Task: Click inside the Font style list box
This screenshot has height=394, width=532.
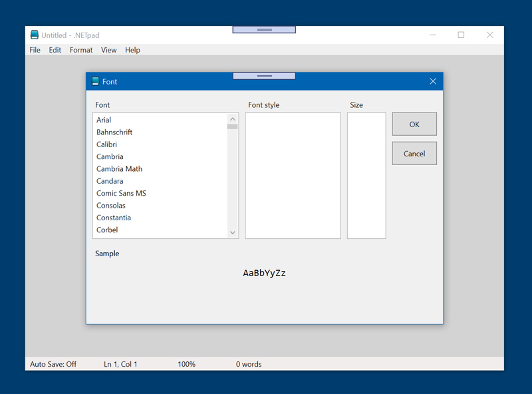Action: (x=293, y=175)
